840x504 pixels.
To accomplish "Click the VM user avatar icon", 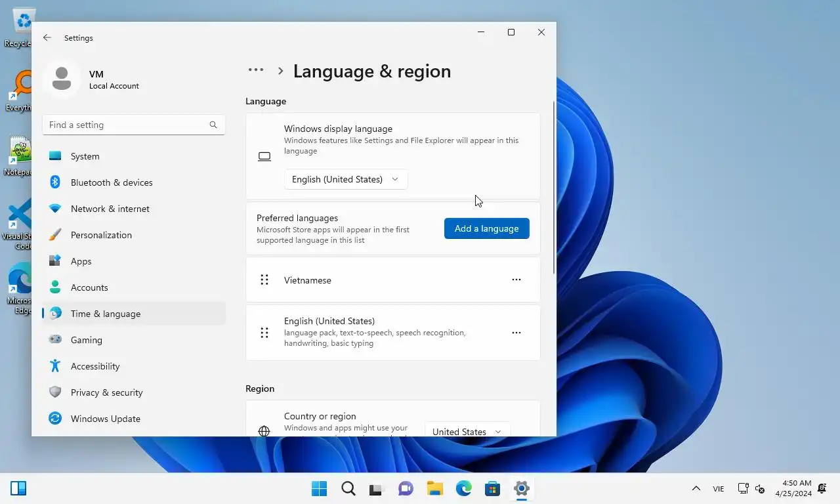I will point(62,79).
